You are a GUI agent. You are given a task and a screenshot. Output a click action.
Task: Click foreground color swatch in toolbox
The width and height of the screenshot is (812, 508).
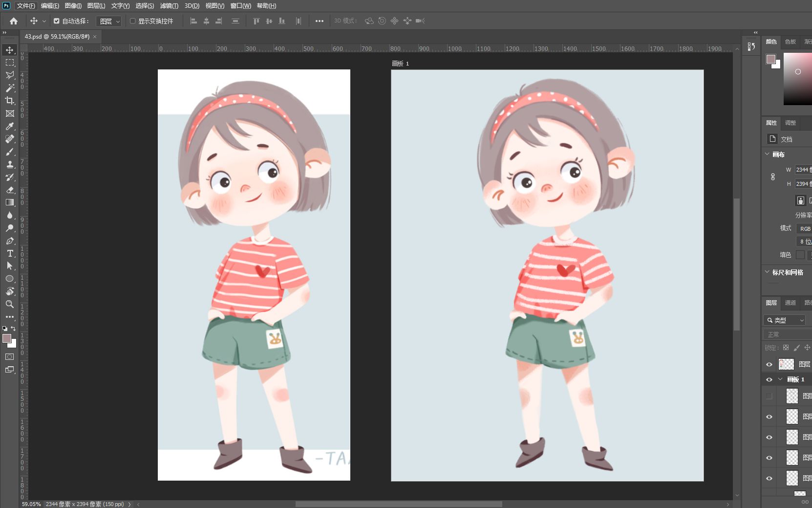point(7,338)
